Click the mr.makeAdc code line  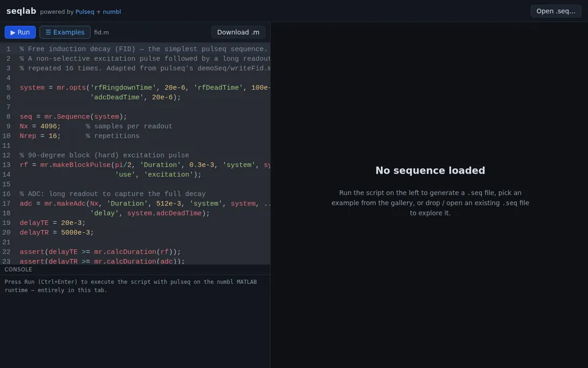pyautogui.click(x=145, y=204)
